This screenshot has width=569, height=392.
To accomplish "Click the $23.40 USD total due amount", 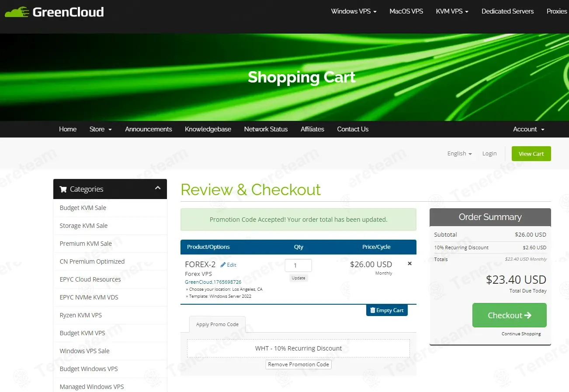I will (x=516, y=279).
